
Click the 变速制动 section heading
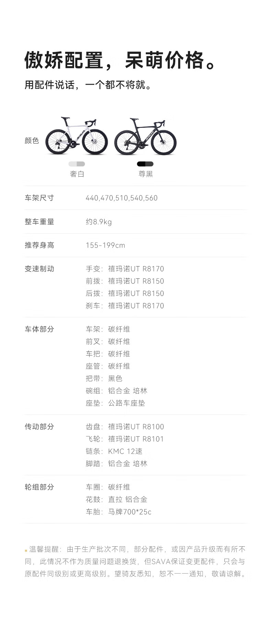click(x=39, y=269)
